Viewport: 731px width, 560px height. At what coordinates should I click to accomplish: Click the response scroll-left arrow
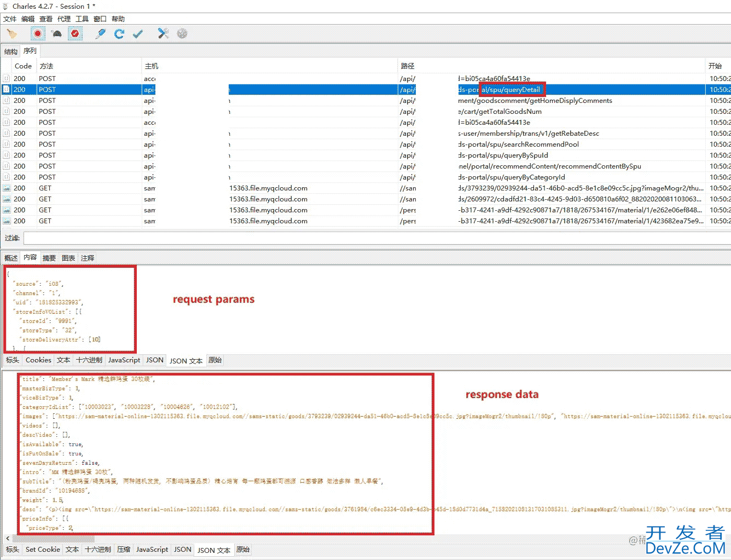pyautogui.click(x=7, y=539)
